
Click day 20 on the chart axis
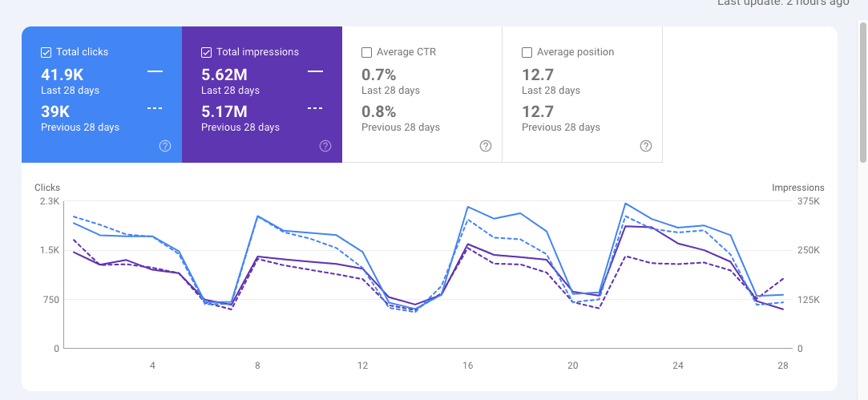573,366
